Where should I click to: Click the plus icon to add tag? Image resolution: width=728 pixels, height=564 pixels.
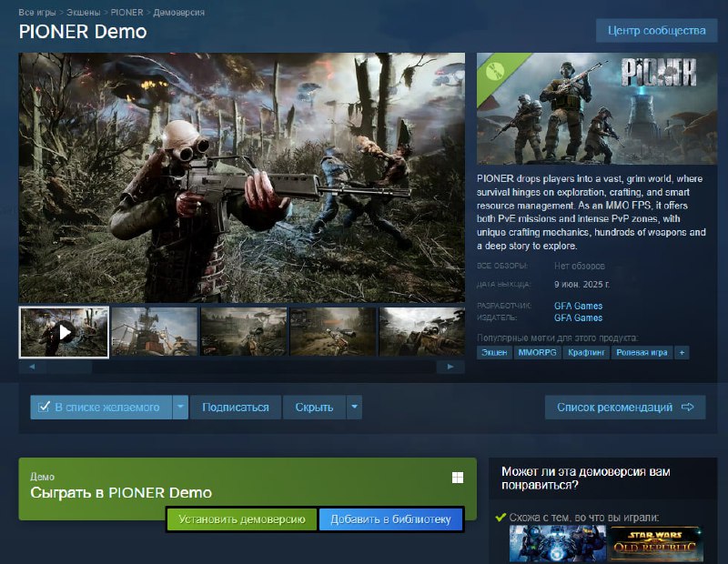(x=682, y=352)
